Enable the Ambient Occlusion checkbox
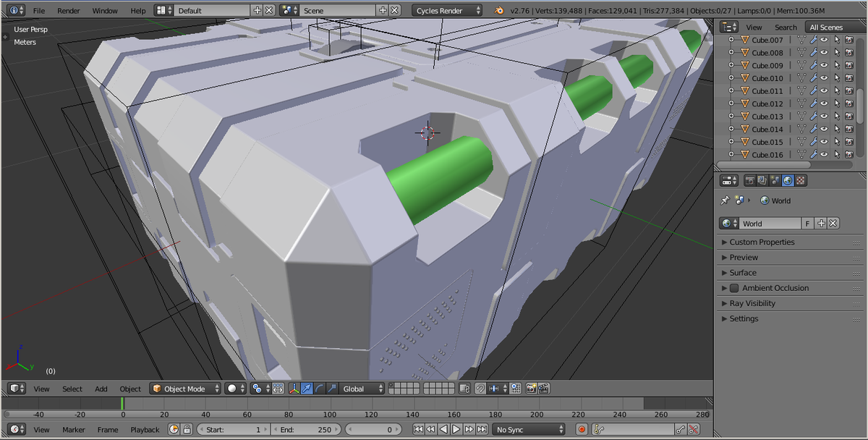The width and height of the screenshot is (868, 440). [734, 288]
